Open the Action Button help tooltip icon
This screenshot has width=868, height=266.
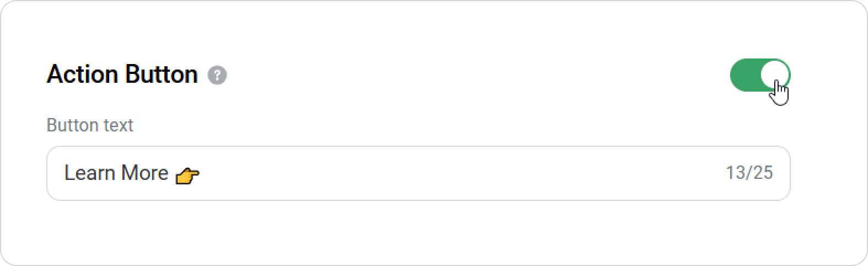pyautogui.click(x=217, y=75)
